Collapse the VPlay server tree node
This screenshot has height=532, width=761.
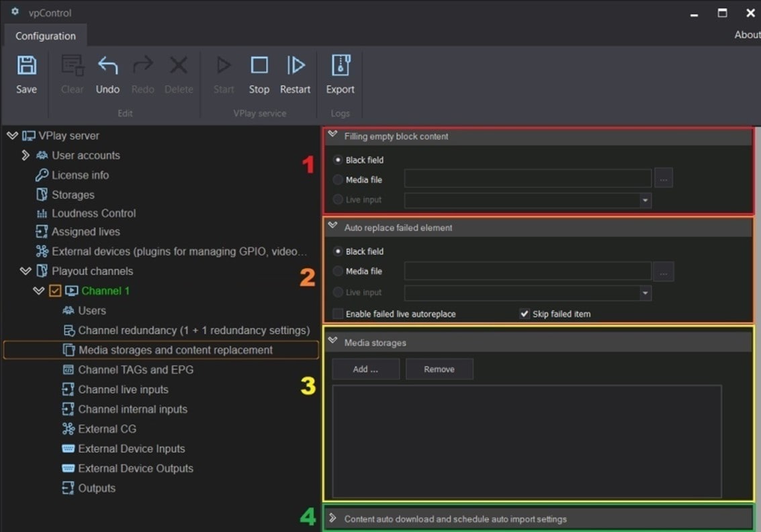[x=13, y=136]
